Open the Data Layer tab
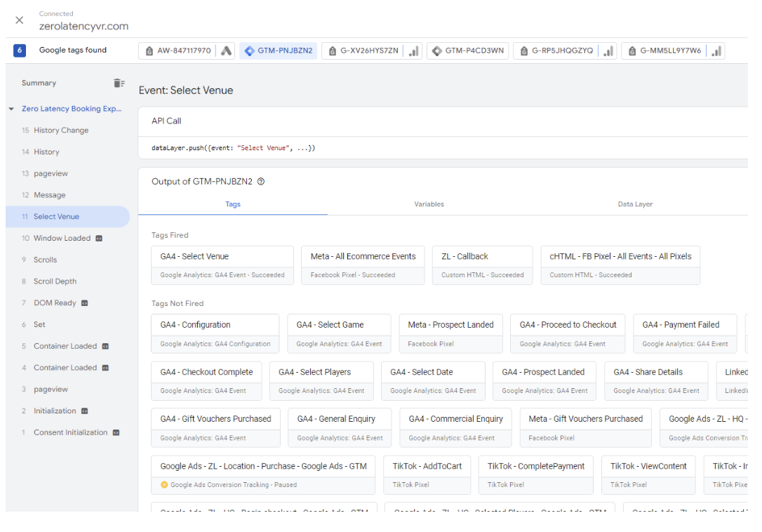The height and width of the screenshot is (532, 762). [635, 204]
